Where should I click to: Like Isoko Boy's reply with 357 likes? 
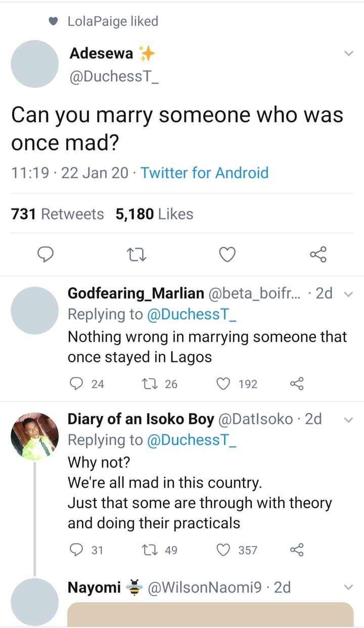click(x=223, y=550)
